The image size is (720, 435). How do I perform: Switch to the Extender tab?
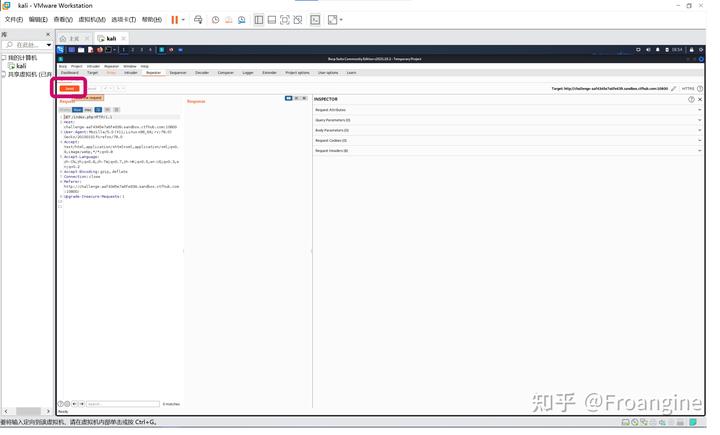pyautogui.click(x=270, y=73)
